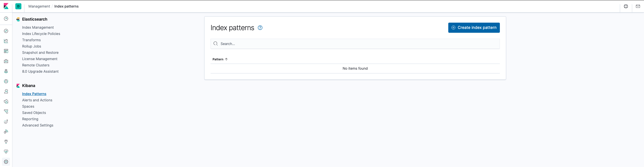Open Spaces under Kibana
The image size is (644, 167).
(28, 106)
